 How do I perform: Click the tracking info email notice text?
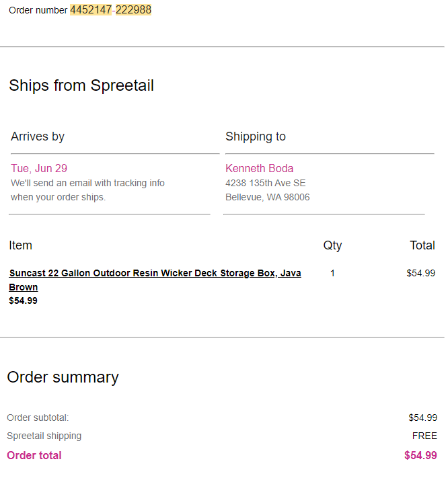pyautogui.click(x=88, y=190)
